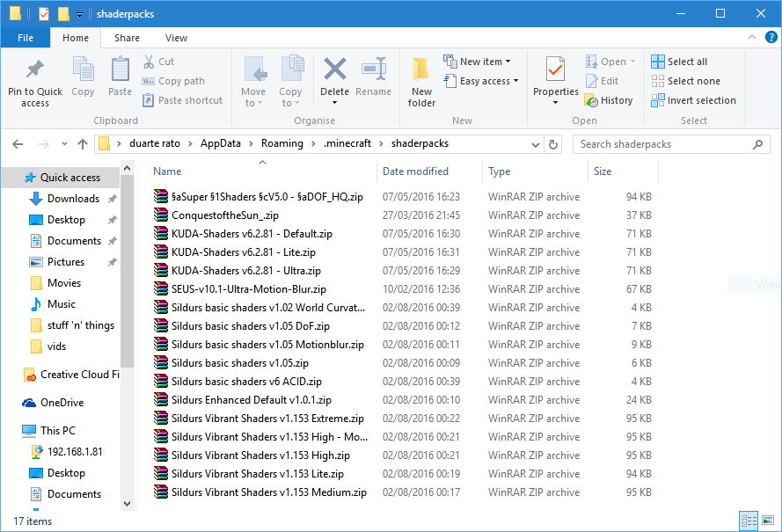Open the File menu

(26, 38)
